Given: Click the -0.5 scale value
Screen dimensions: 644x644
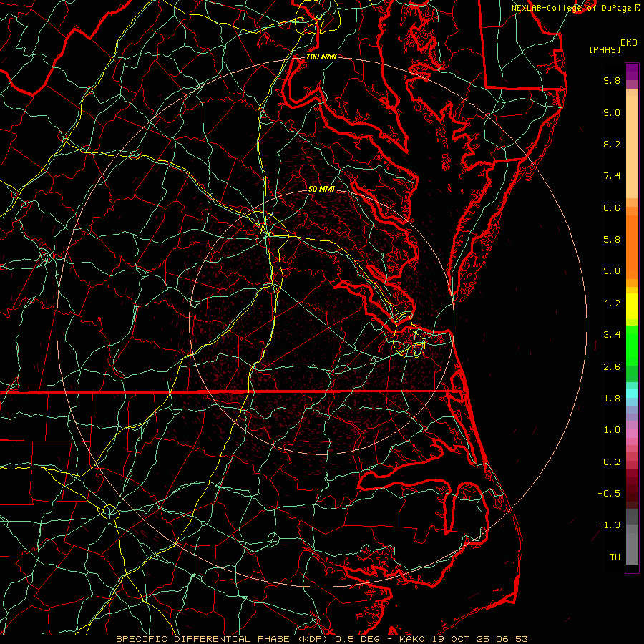Looking at the screenshot, I should coord(609,494).
